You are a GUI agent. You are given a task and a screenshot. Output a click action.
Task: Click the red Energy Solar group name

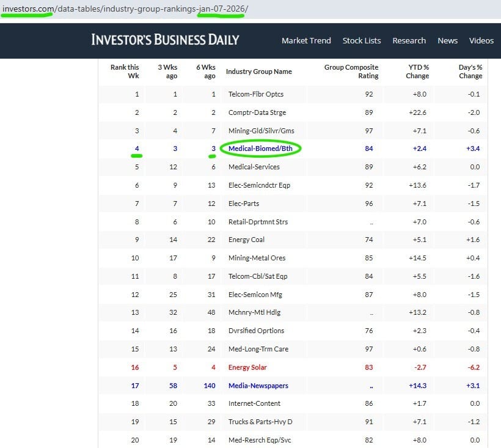point(247,367)
